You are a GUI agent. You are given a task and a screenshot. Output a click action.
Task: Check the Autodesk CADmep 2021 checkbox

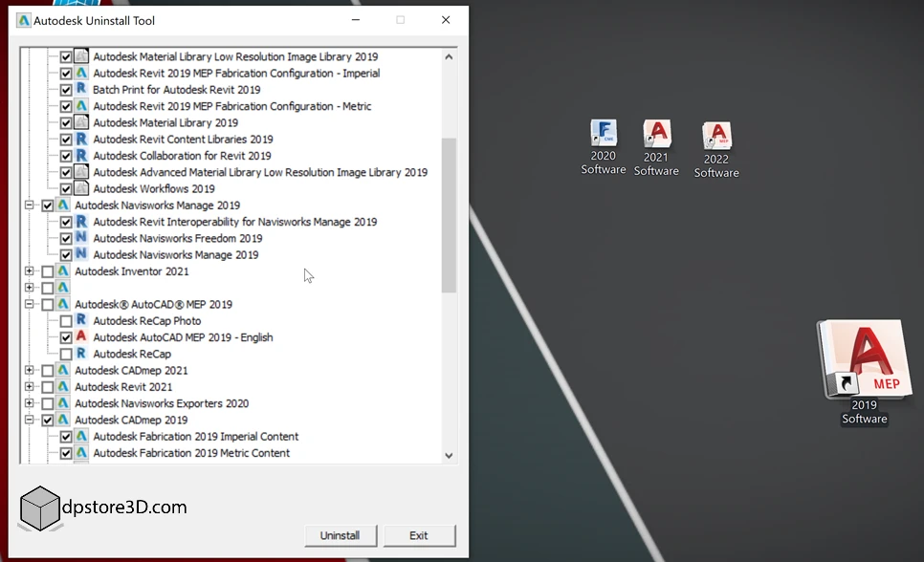48,371
